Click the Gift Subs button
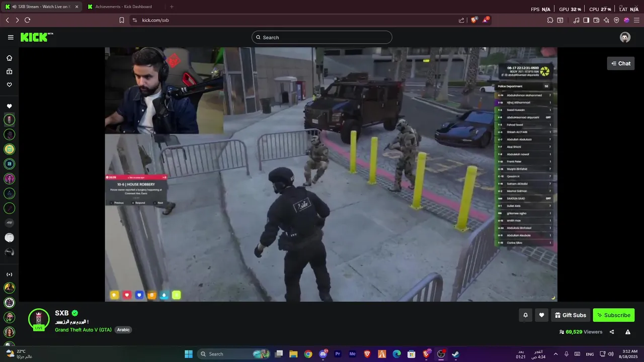The image size is (644, 362). pyautogui.click(x=571, y=315)
